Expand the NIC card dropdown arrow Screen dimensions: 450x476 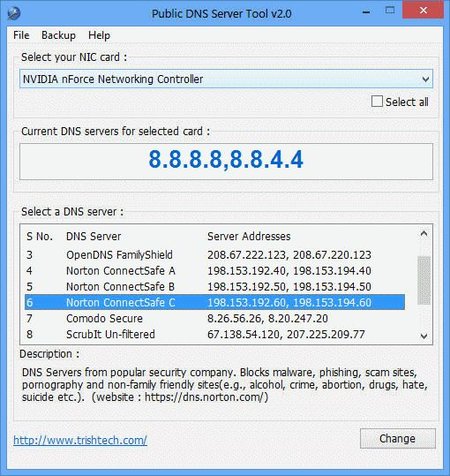(425, 79)
